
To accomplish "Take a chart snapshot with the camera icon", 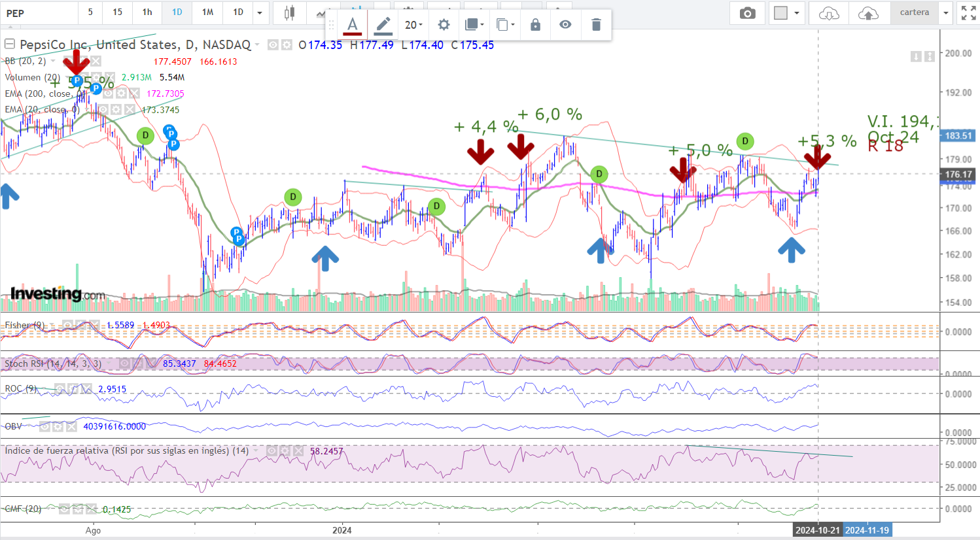I will tap(747, 13).
